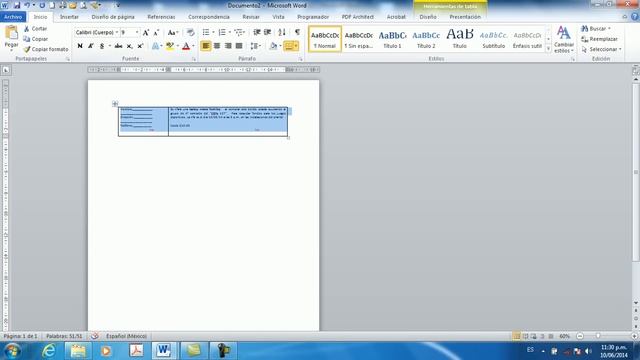Open the media player taskbar icon
The image size is (640, 360).
[x=107, y=351]
